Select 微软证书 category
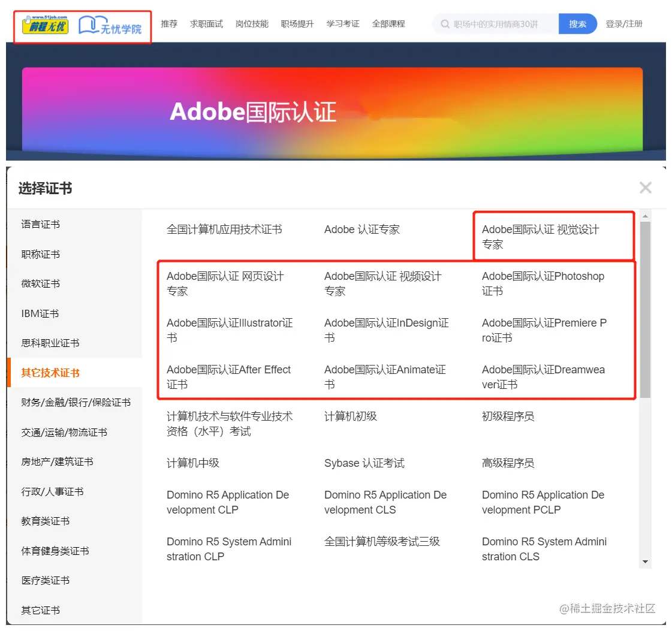The height and width of the screenshot is (631, 672). 41,283
